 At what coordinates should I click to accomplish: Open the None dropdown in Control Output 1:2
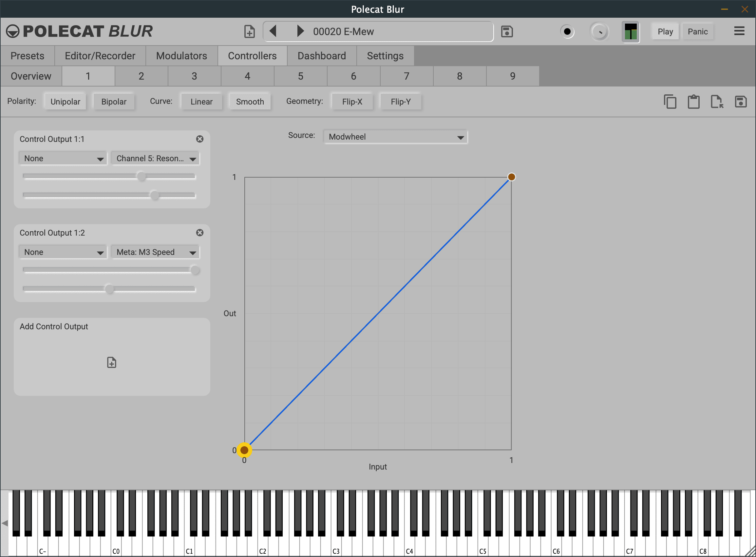coord(63,252)
